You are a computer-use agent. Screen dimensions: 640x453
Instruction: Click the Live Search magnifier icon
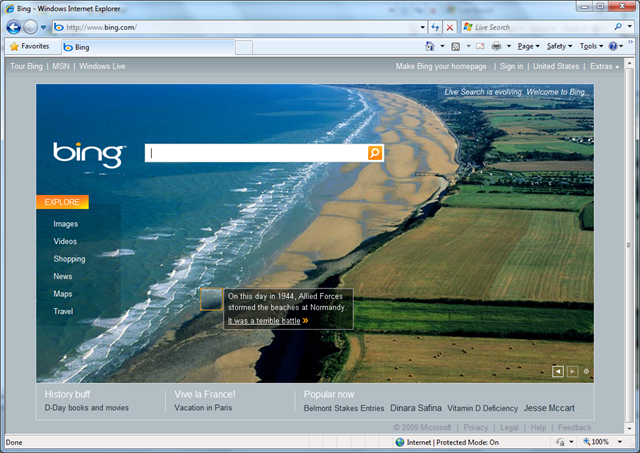[618, 27]
